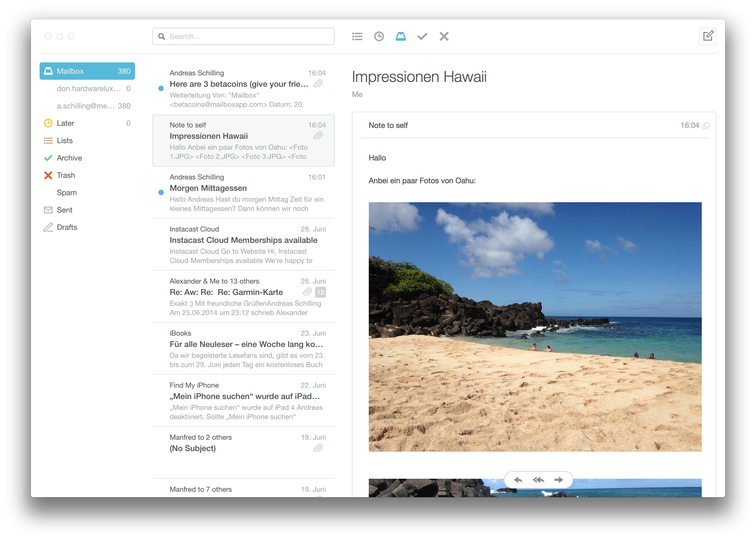Compose a new message
The image size is (756, 540).
pos(707,36)
